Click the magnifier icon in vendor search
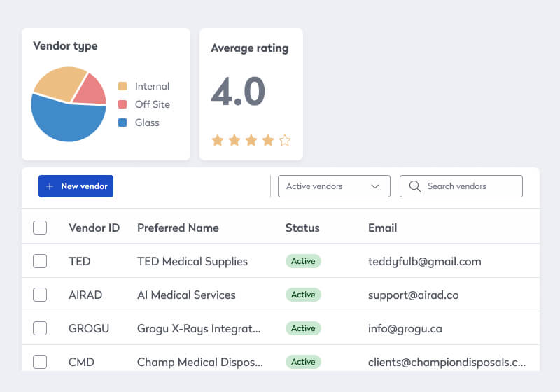560x392 pixels. [x=414, y=186]
